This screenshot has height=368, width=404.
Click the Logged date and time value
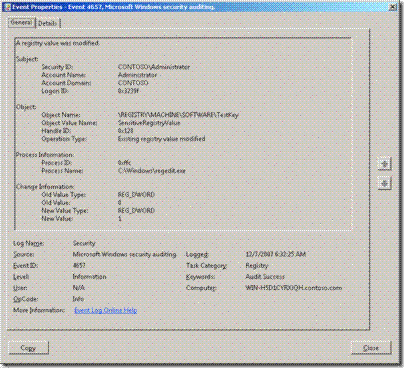pyautogui.click(x=276, y=254)
